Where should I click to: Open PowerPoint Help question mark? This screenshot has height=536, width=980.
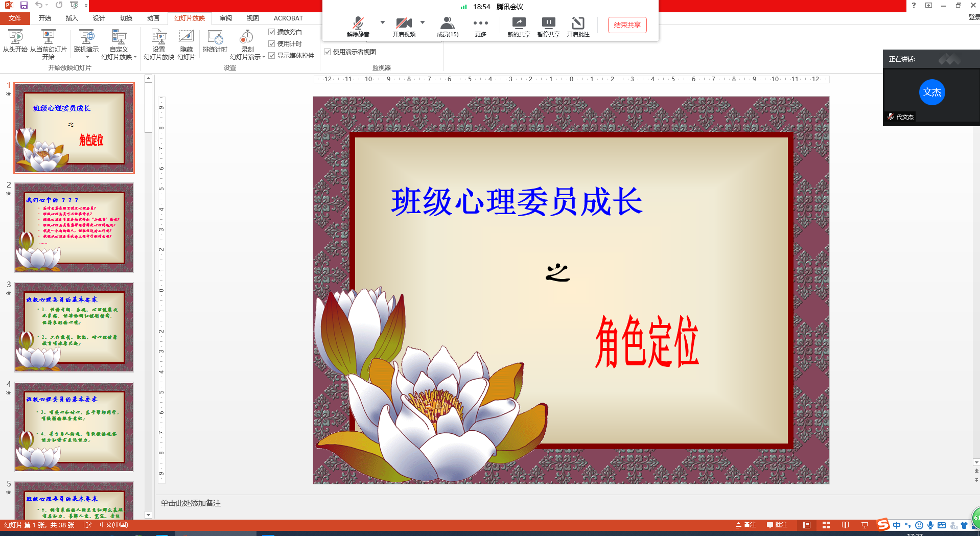tap(914, 5)
